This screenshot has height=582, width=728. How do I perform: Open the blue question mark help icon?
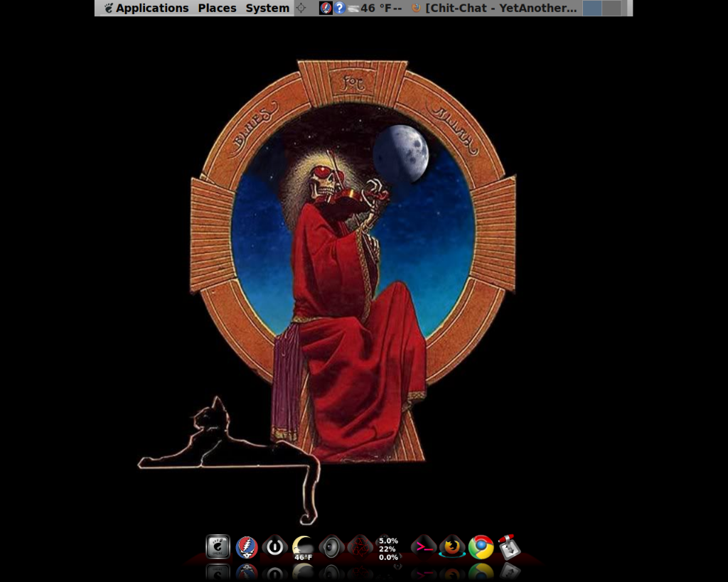339,8
